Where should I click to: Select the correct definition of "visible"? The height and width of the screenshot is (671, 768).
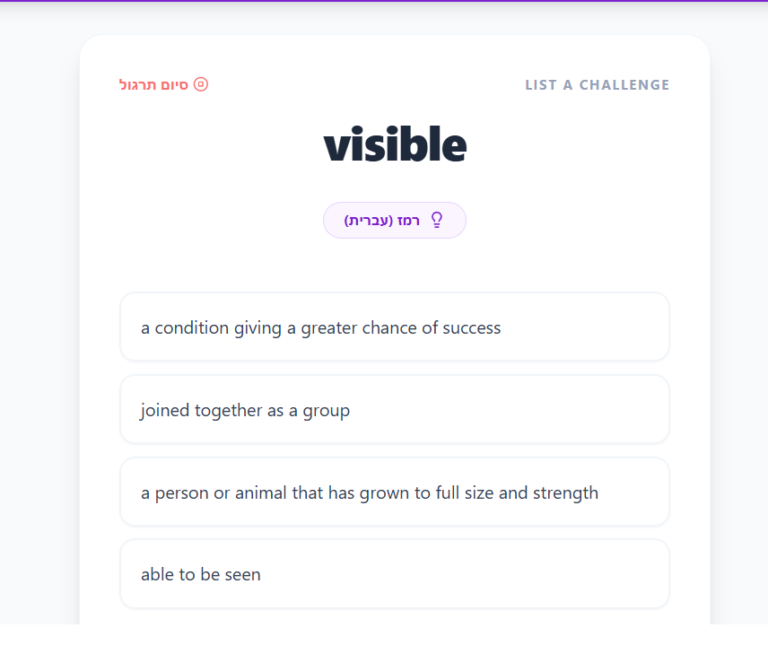[x=394, y=574]
